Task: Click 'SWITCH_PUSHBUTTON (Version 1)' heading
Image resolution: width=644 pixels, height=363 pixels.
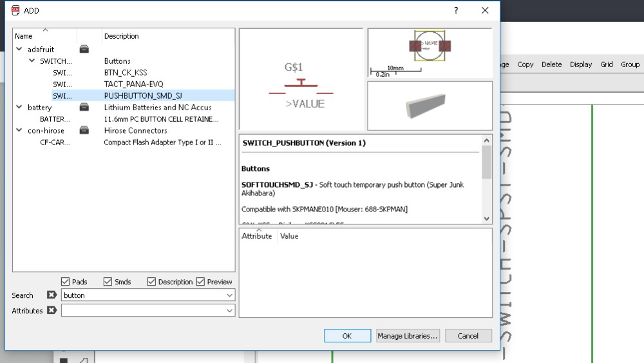Action: coord(304,142)
